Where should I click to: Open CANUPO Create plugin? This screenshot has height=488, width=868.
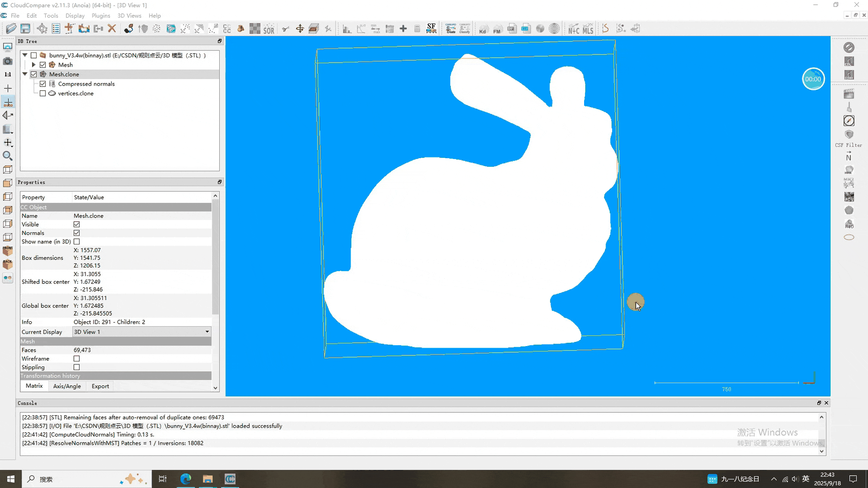point(451,28)
